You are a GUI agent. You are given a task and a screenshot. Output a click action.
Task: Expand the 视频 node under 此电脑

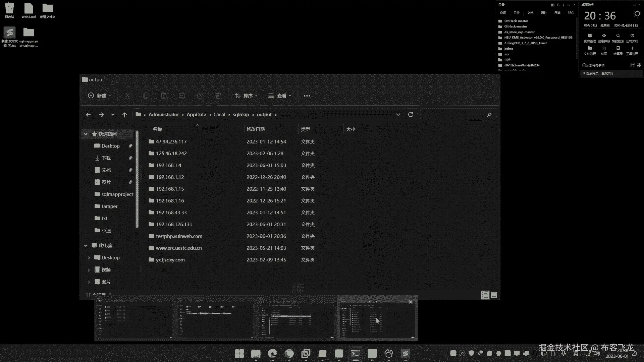click(89, 270)
